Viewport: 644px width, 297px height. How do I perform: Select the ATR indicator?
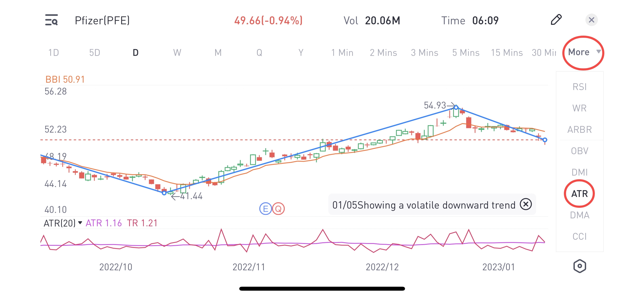click(579, 194)
